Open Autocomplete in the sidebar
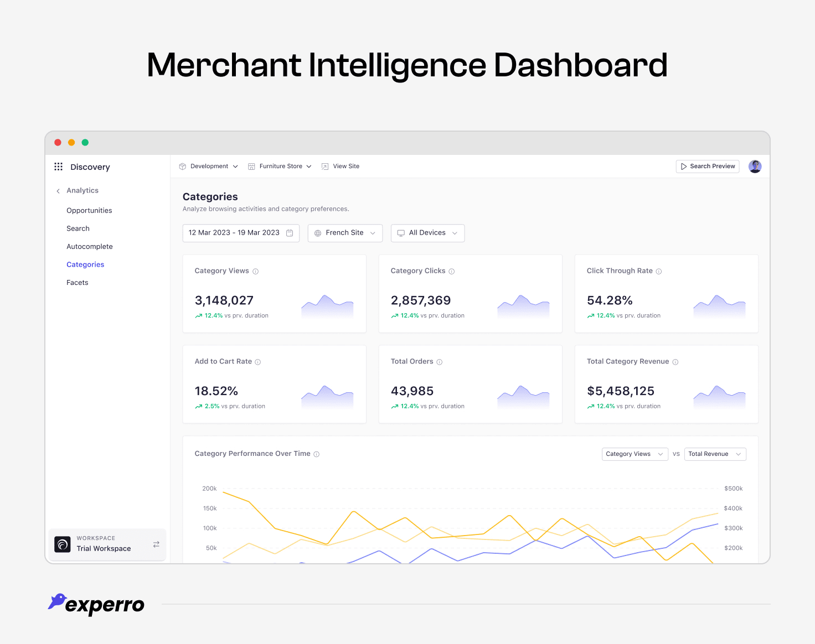 90,247
